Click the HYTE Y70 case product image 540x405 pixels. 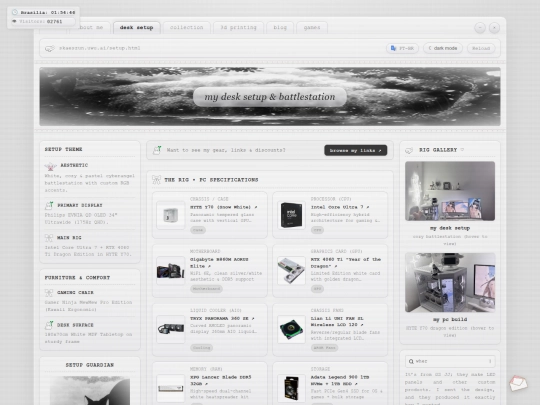170,215
